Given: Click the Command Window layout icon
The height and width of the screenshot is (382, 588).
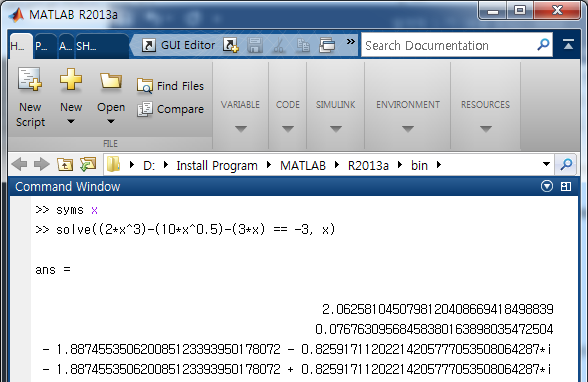Looking at the screenshot, I should point(566,186).
